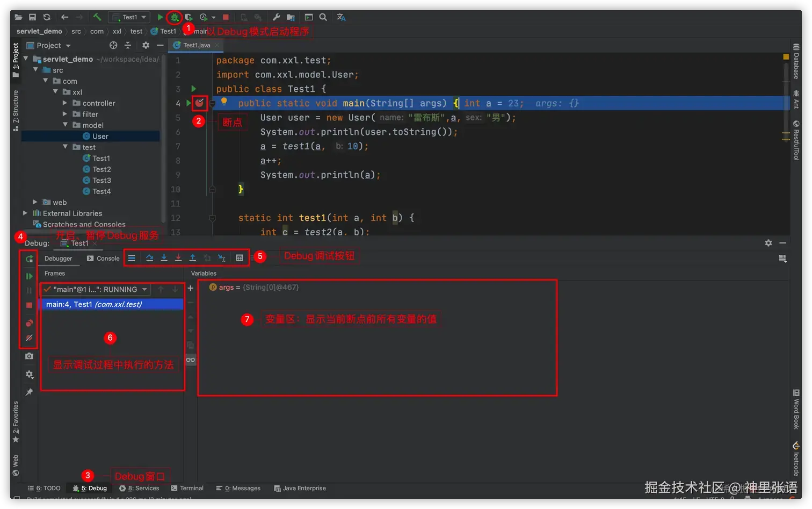Click the translate icon in toolbar
This screenshot has height=509, width=812.
click(341, 17)
